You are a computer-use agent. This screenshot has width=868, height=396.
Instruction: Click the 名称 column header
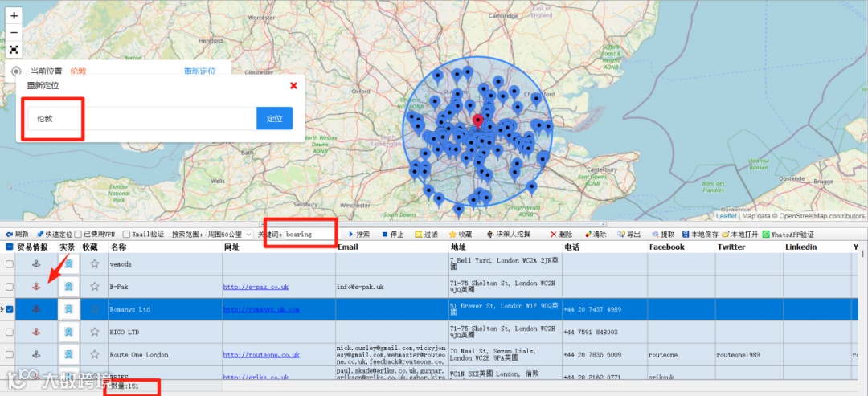119,247
